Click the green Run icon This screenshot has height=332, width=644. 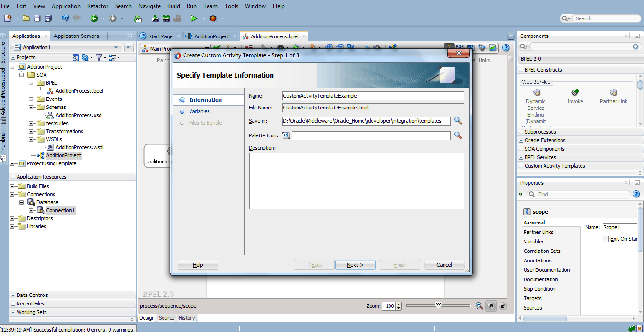point(194,18)
